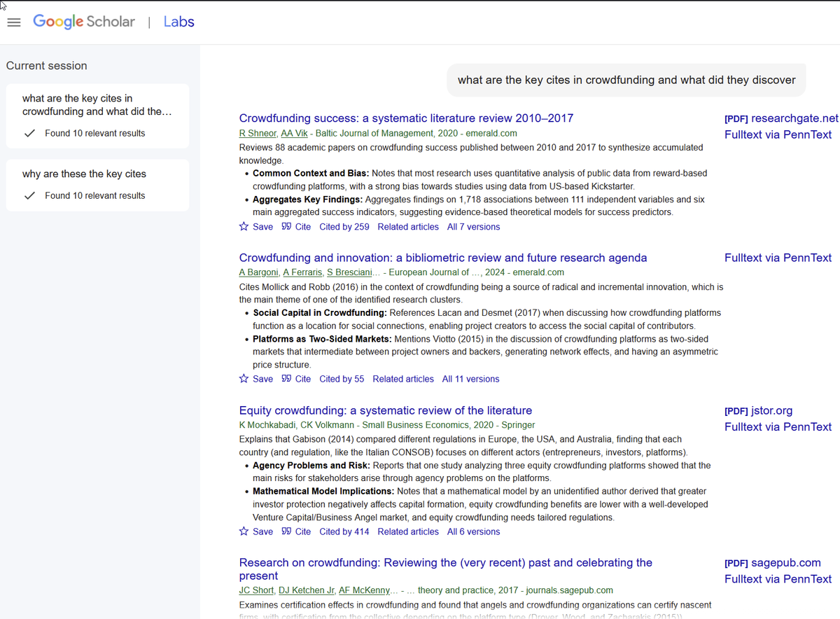Cite the Equity crowdfunding systematic review

[x=296, y=531]
